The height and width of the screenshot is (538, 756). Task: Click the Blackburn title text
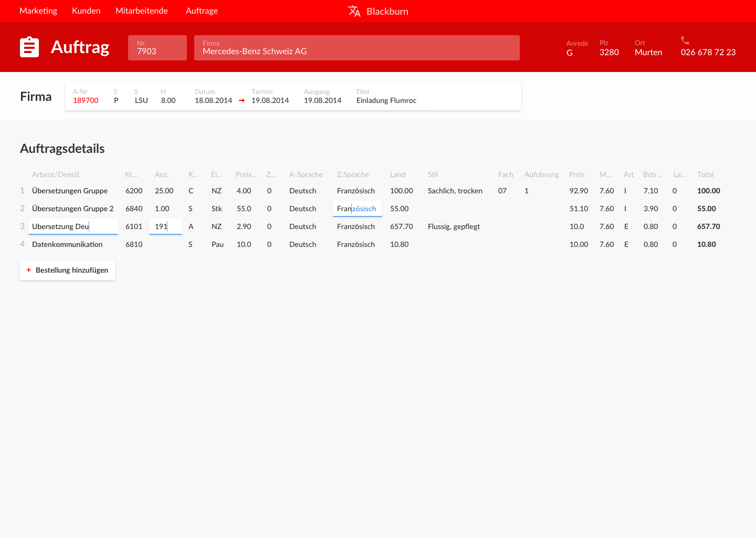coord(387,12)
